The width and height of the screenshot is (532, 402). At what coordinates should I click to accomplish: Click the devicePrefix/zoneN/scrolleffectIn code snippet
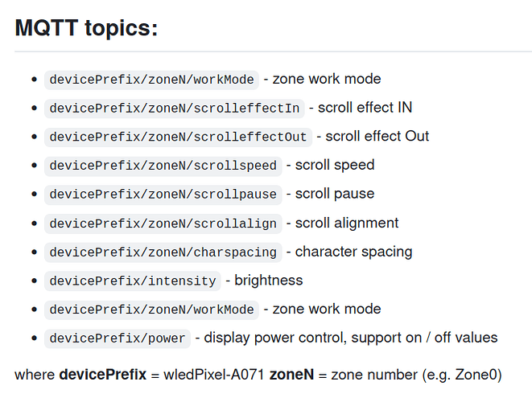click(175, 108)
